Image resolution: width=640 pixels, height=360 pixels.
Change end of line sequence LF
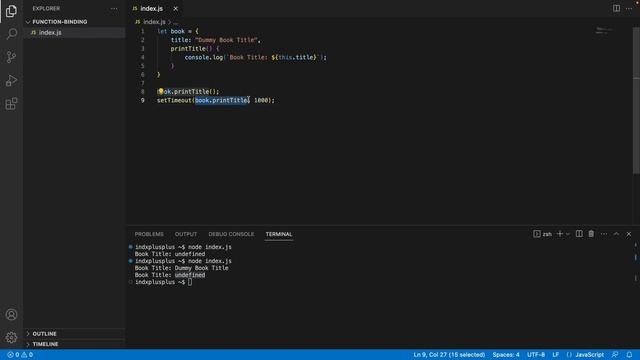click(556, 355)
